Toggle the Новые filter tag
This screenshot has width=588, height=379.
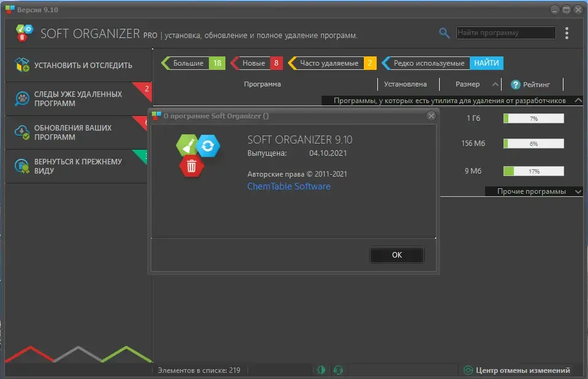tap(257, 63)
